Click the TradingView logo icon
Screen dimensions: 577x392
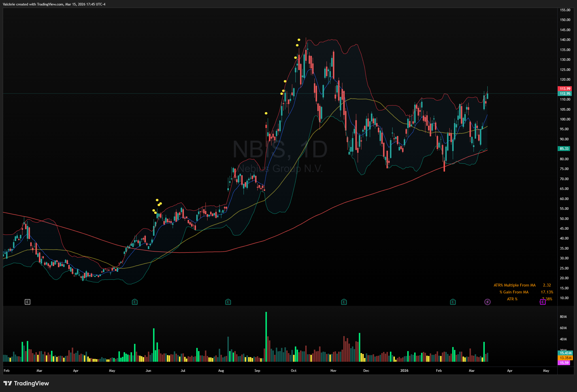tap(7, 383)
